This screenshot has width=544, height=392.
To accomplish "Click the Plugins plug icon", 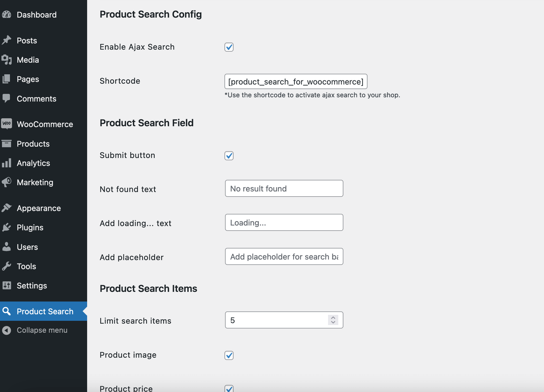I will (x=7, y=227).
